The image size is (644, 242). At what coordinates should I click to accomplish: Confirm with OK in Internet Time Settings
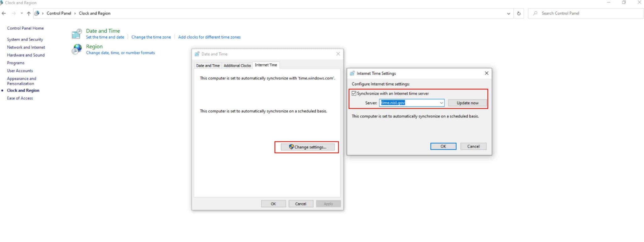tap(443, 146)
